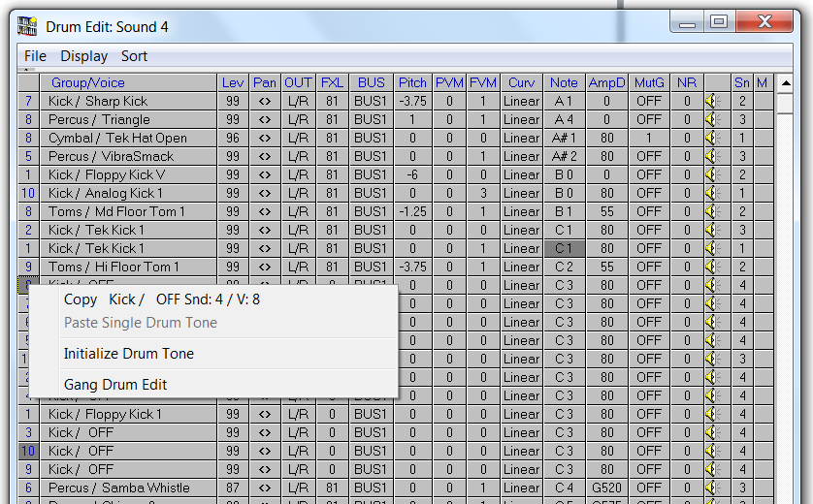
Task: Click speaker icon in Sharp Kick row
Action: pos(712,101)
